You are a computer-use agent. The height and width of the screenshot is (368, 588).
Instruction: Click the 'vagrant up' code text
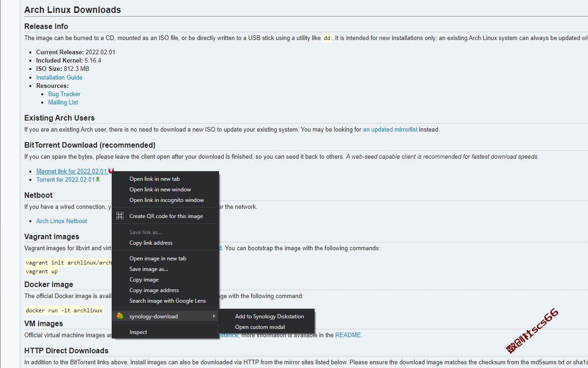(x=41, y=271)
